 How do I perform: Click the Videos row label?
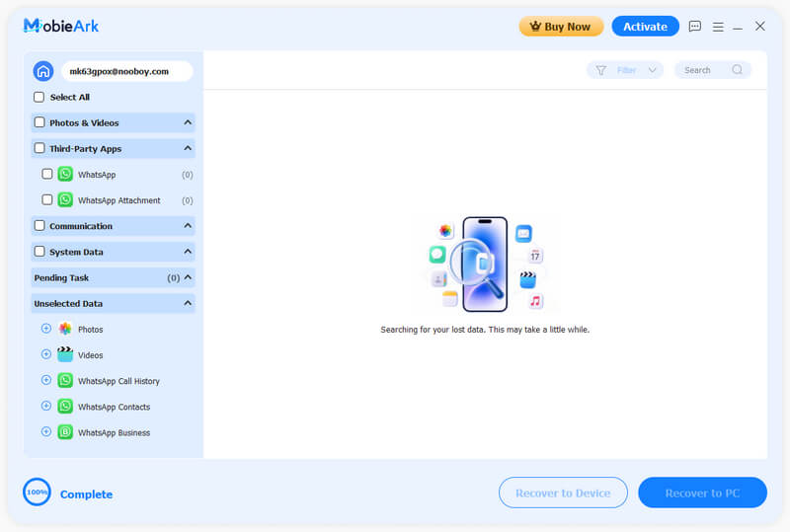pos(90,355)
